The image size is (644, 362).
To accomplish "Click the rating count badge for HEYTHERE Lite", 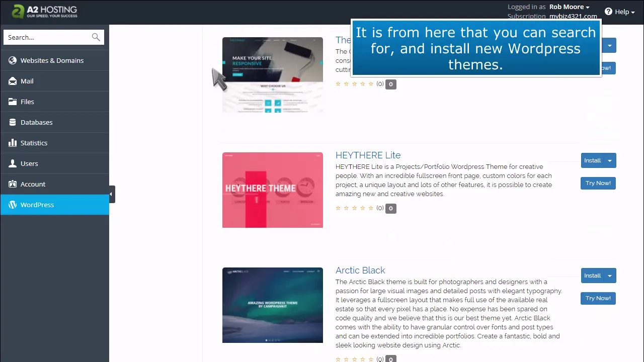I will click(391, 208).
